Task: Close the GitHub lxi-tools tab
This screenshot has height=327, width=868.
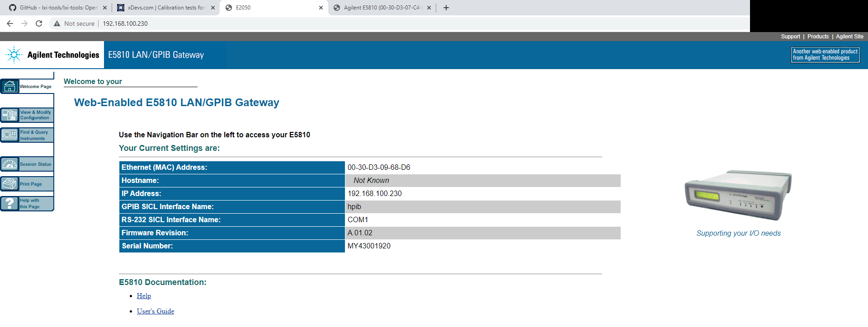Action: tap(105, 8)
